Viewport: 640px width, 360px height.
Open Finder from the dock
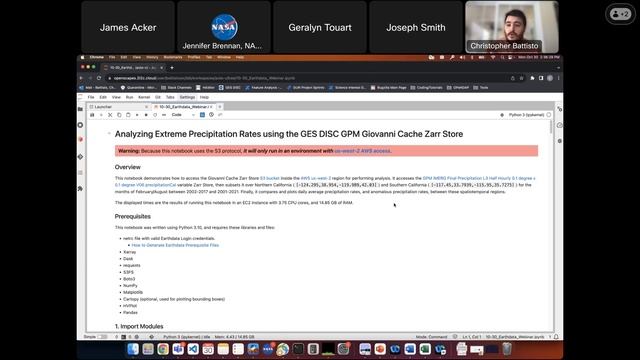point(133,349)
